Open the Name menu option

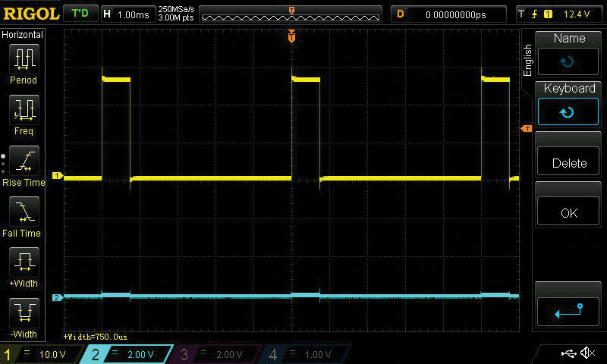pos(569,53)
